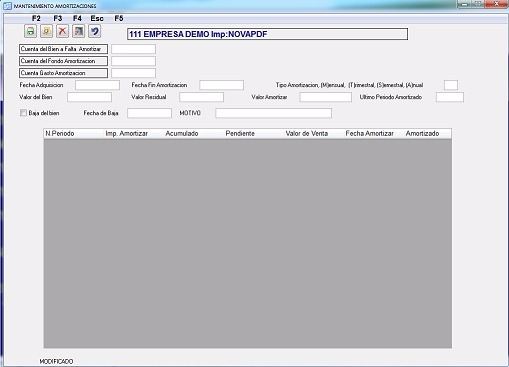Click the Cuenta Gasto Amortizacion input field
Screen dimensions: 509x367
[133, 73]
